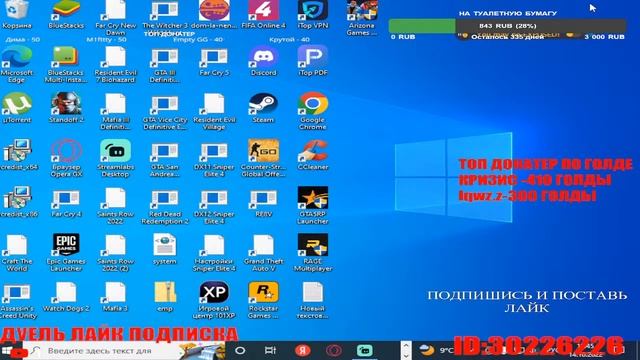Launch Opera GX browser shortcut
The height and width of the screenshot is (360, 640).
point(66,158)
